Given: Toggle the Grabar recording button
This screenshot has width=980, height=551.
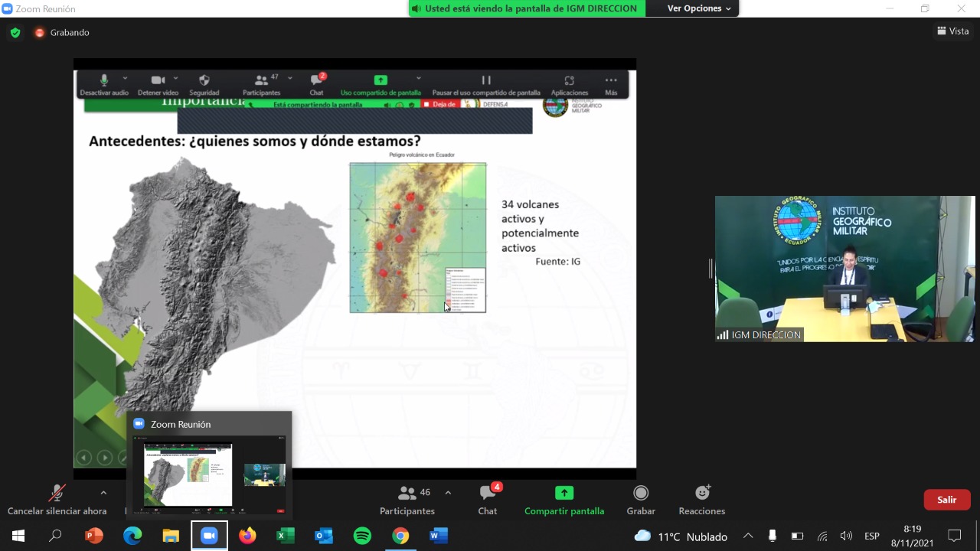Looking at the screenshot, I should point(641,500).
